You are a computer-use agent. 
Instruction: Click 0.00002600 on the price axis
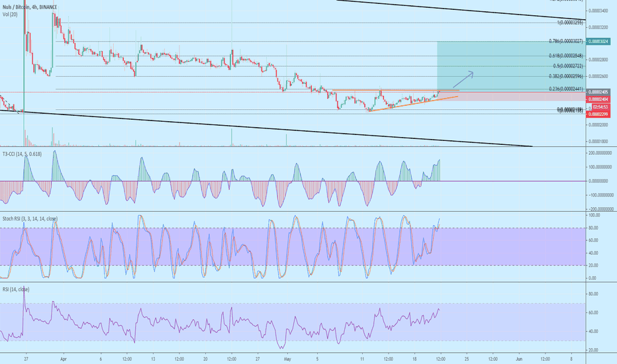(598, 76)
